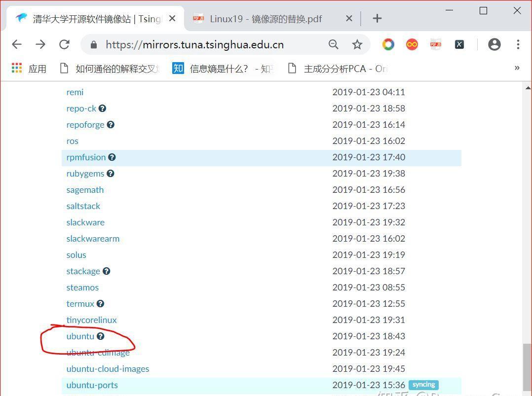The image size is (532, 396).
Task: Open the remi mirror link
Action: (75, 92)
